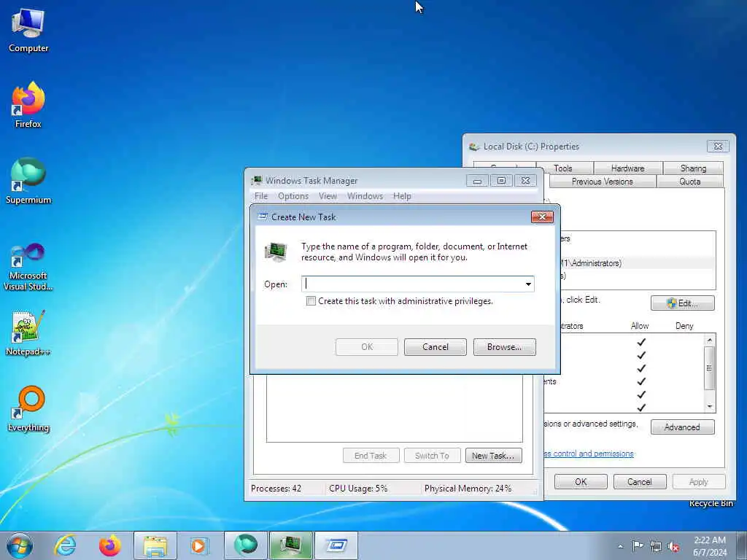Click Cancel in Create New Task dialog

pyautogui.click(x=435, y=347)
